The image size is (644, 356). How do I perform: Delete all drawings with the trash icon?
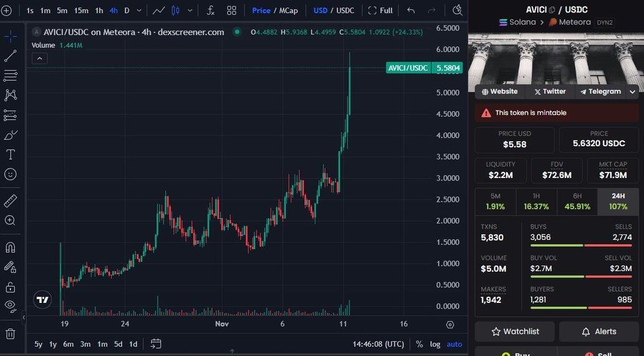(11, 334)
